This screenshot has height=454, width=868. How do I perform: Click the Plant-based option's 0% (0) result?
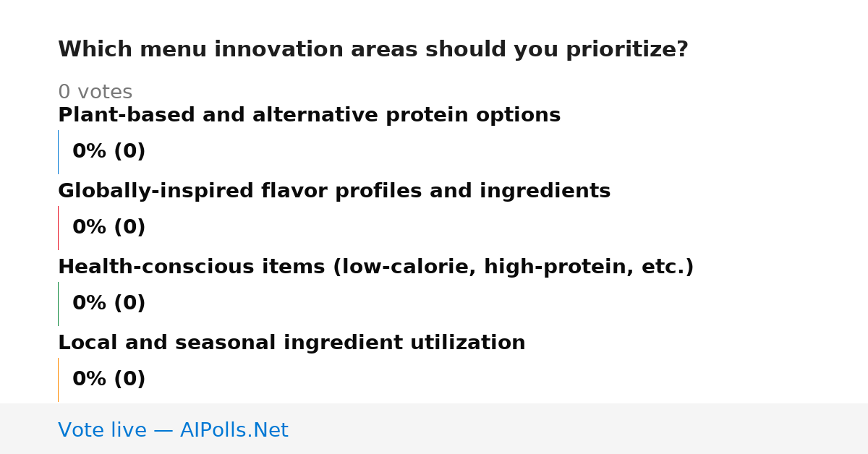109,152
